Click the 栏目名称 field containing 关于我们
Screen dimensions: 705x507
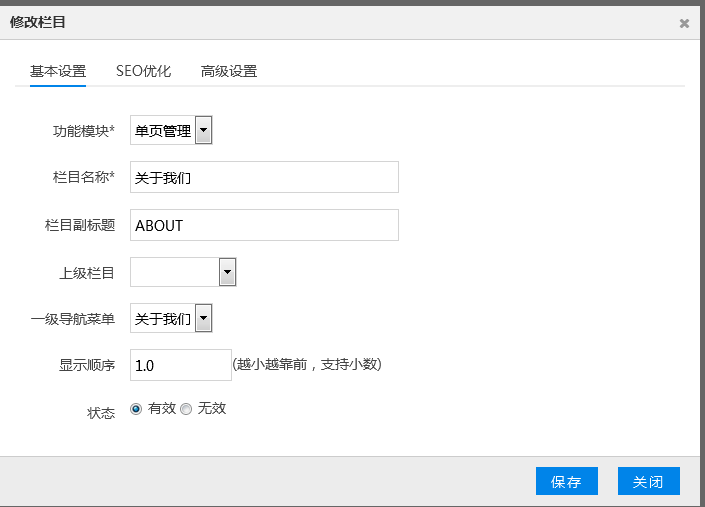(265, 177)
